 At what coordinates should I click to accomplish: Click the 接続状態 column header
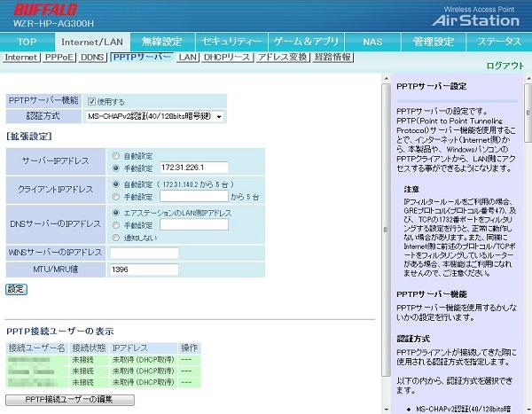89,348
